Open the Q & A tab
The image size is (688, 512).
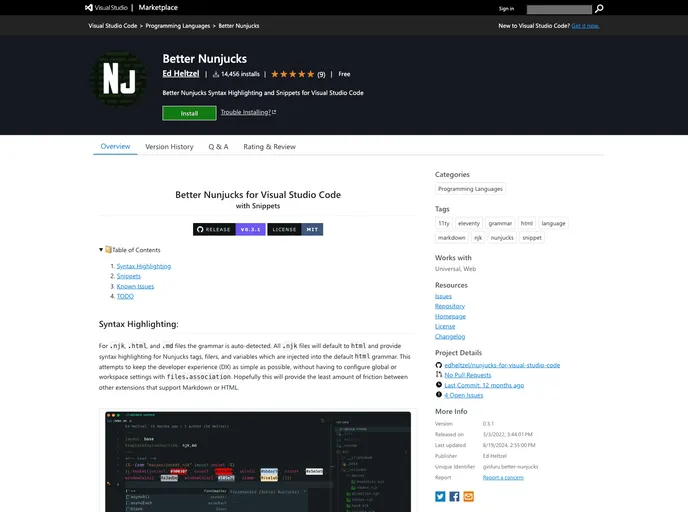pyautogui.click(x=218, y=147)
